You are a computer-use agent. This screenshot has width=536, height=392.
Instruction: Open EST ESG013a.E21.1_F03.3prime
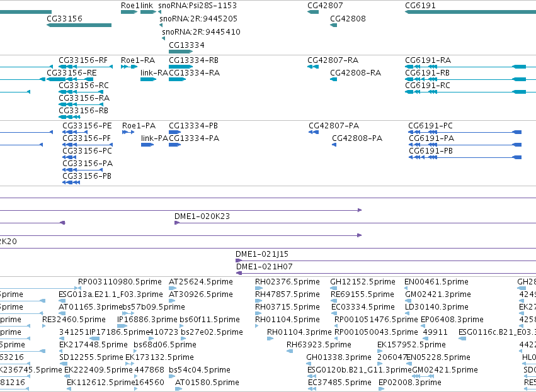click(x=111, y=294)
